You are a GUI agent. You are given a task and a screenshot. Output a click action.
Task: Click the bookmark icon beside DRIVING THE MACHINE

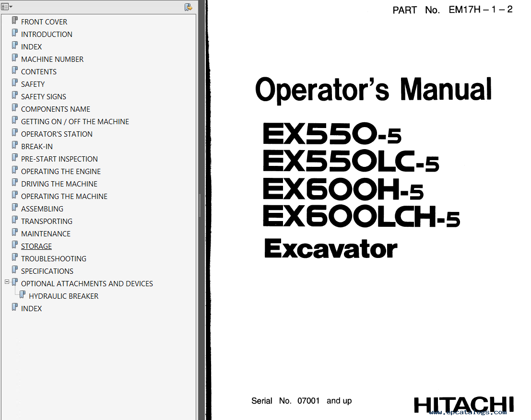[14, 182]
